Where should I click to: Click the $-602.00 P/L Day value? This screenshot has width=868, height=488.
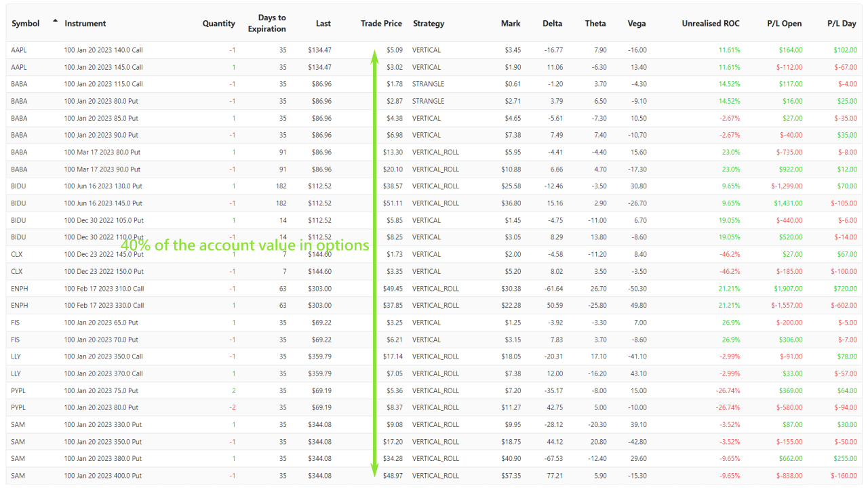tap(844, 305)
